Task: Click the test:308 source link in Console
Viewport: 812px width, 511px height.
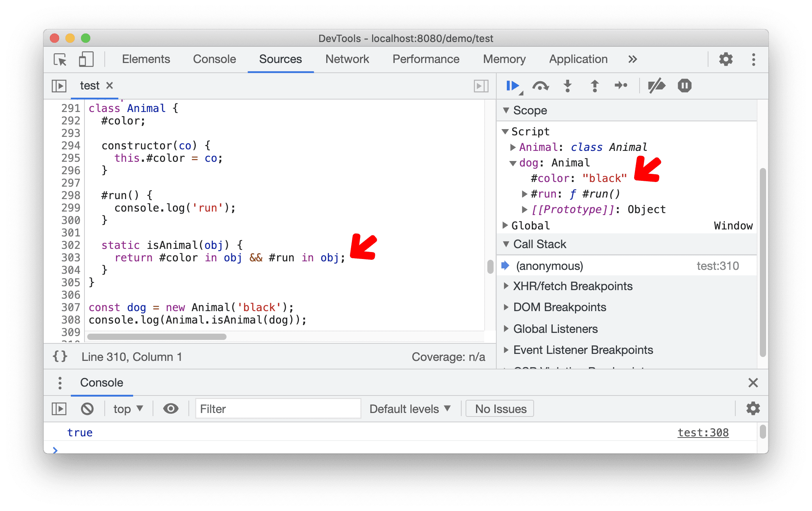Action: click(x=705, y=432)
